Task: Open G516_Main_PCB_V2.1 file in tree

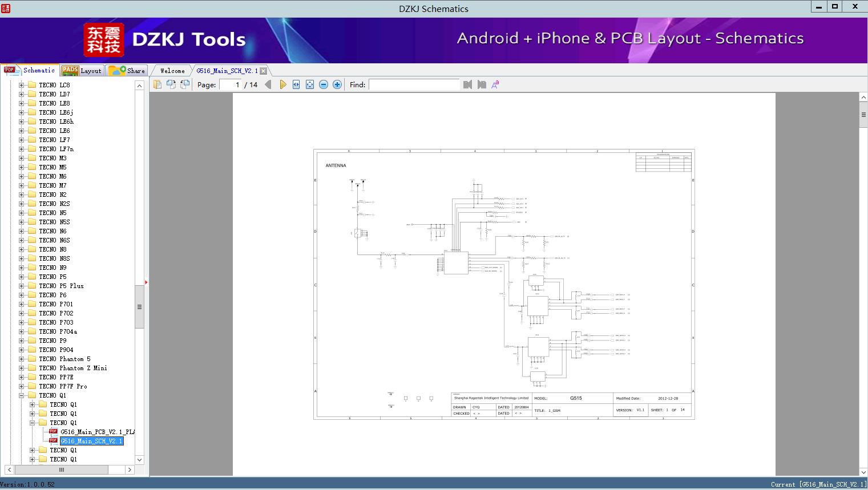Action: pyautogui.click(x=97, y=432)
